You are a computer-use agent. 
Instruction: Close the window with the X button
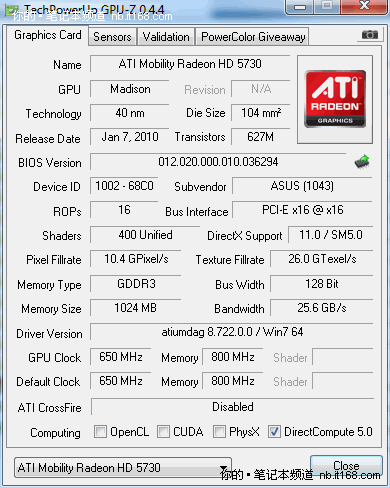(x=364, y=6)
